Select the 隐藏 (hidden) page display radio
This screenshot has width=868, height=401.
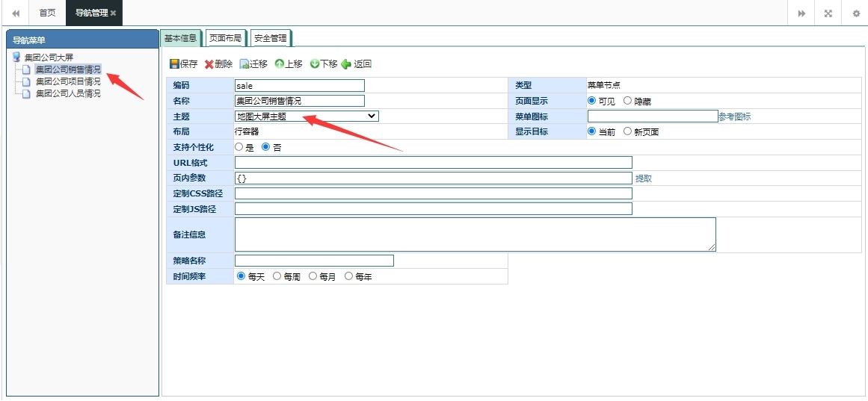628,101
